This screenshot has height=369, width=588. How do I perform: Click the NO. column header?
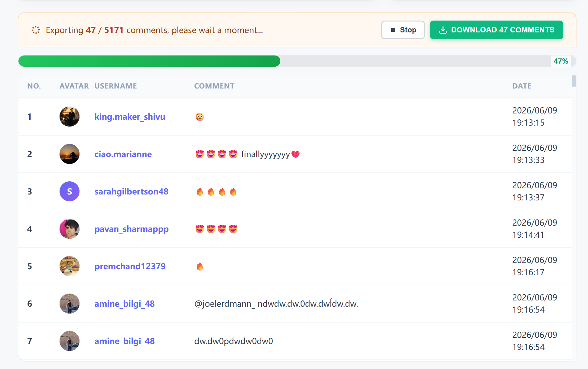pos(34,86)
